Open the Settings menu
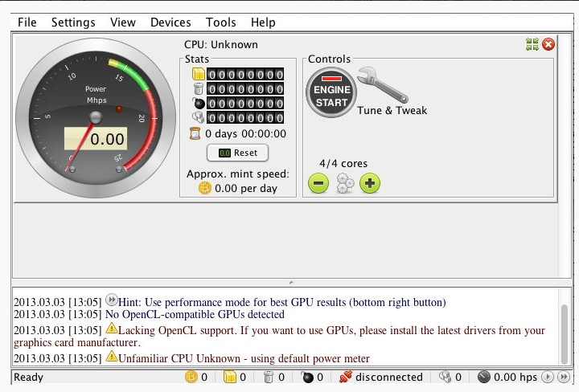Viewport: 579px width, 392px height. coord(73,22)
